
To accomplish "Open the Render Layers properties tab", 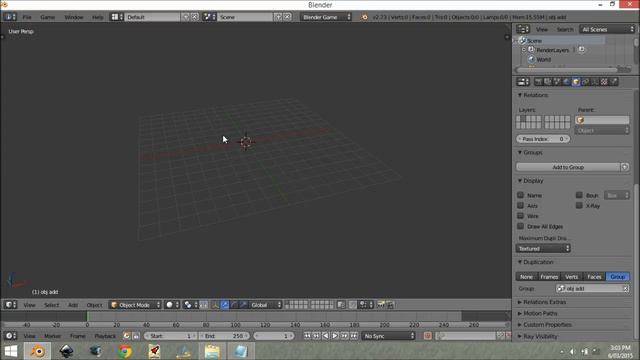I will [548, 82].
